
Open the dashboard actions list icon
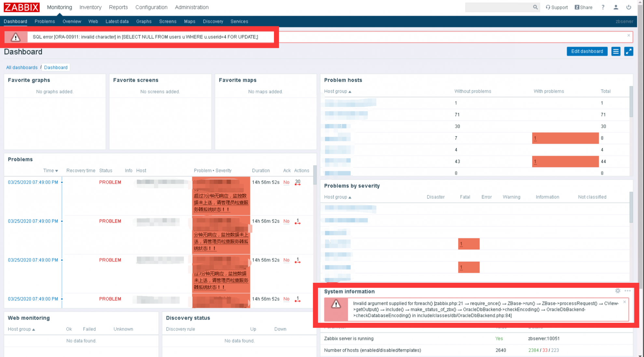click(616, 51)
